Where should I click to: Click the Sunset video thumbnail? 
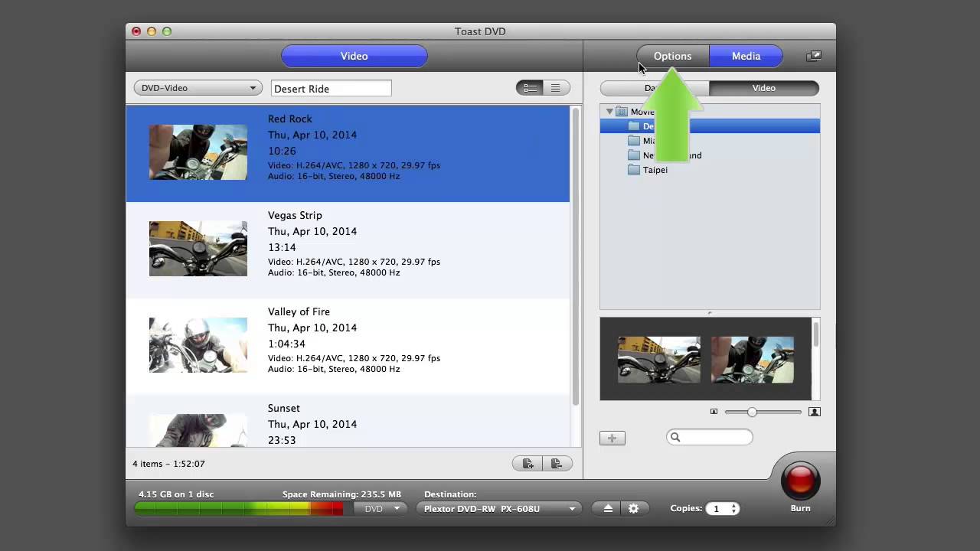(x=198, y=430)
